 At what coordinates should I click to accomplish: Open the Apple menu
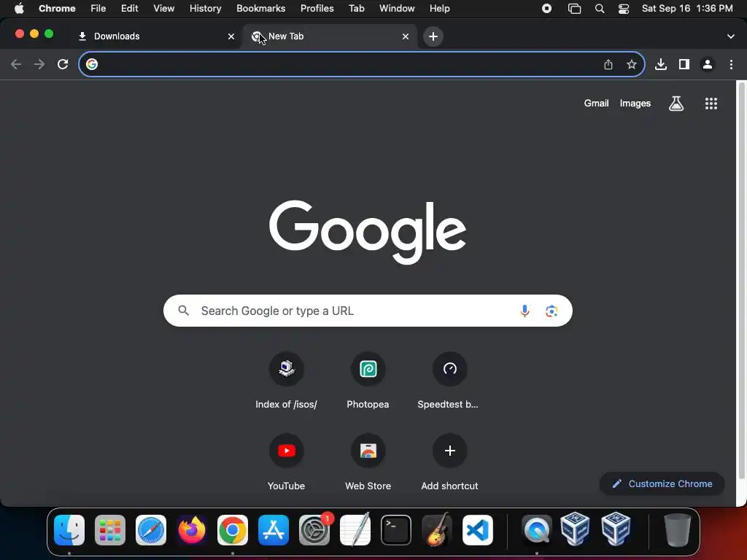point(19,9)
